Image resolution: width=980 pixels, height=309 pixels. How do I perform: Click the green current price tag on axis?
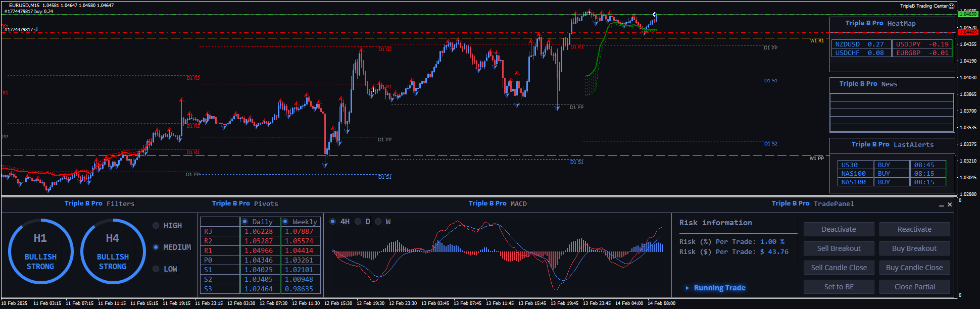[967, 14]
